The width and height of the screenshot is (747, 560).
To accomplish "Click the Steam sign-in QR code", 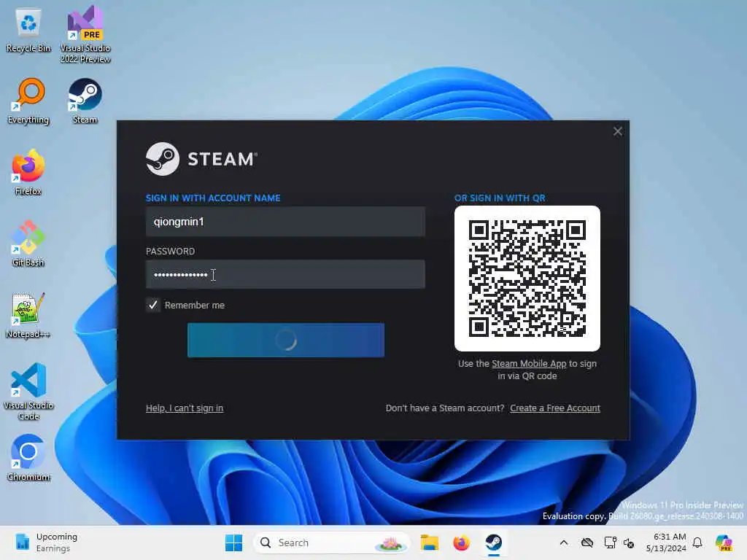I will pos(527,279).
